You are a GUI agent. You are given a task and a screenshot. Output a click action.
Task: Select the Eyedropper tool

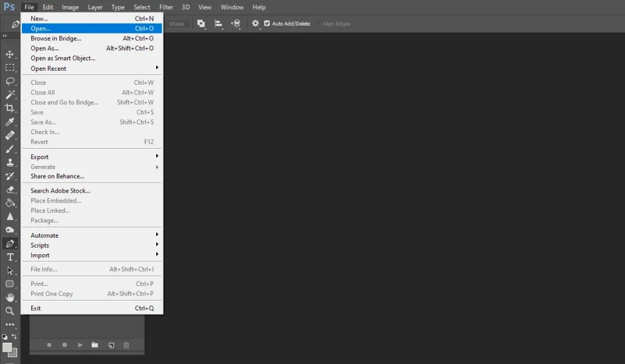click(x=10, y=122)
